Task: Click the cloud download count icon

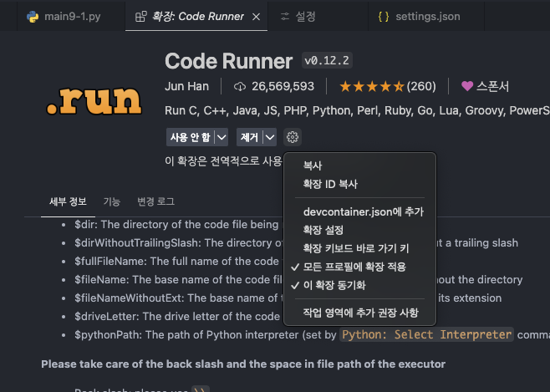Action: pos(240,87)
